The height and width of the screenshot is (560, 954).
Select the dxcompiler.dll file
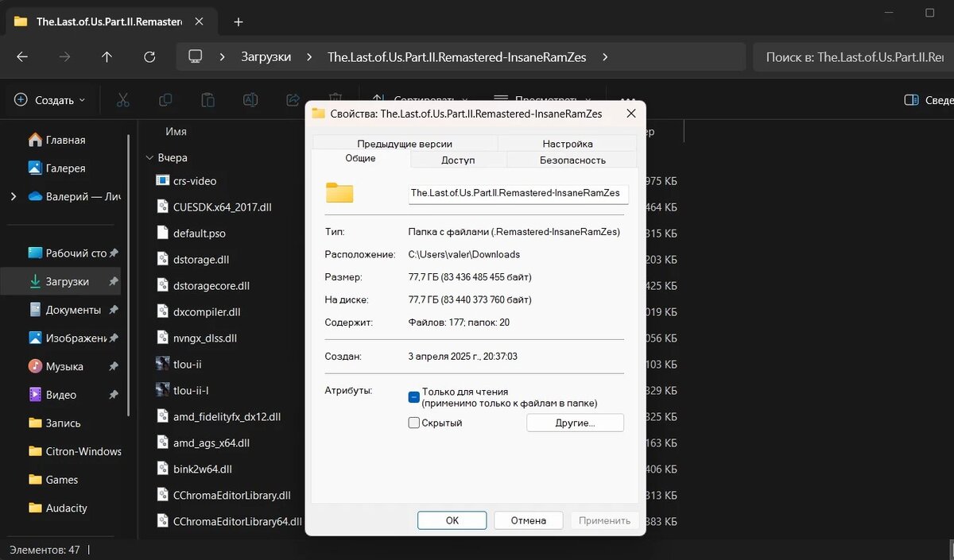click(x=198, y=312)
